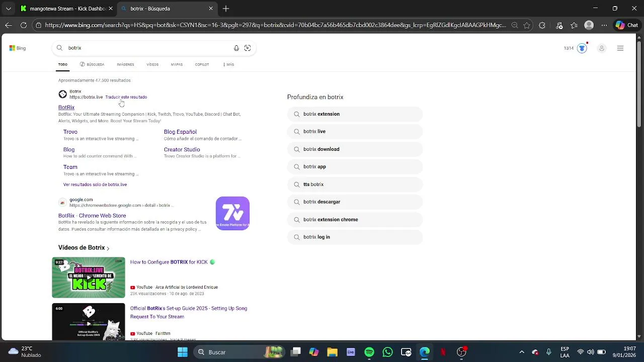Open Netflix from taskbar
This screenshot has width=644, height=362.
[x=443, y=352]
